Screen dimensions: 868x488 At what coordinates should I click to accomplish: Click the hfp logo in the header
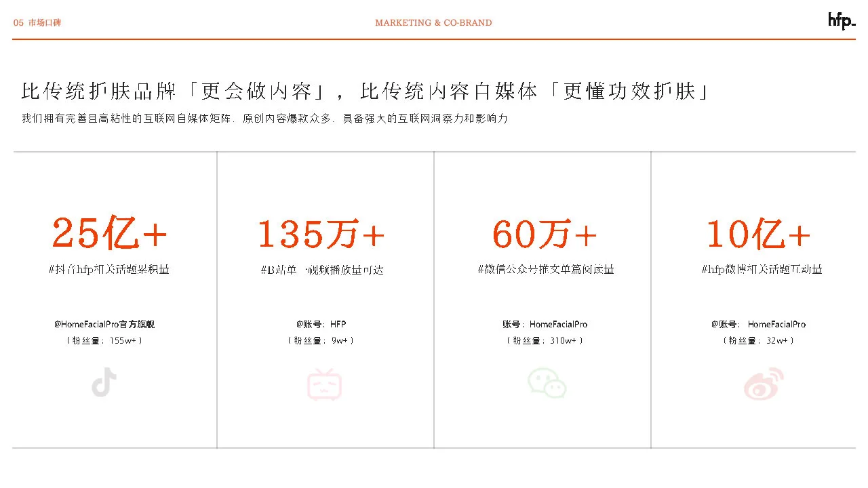tap(842, 21)
